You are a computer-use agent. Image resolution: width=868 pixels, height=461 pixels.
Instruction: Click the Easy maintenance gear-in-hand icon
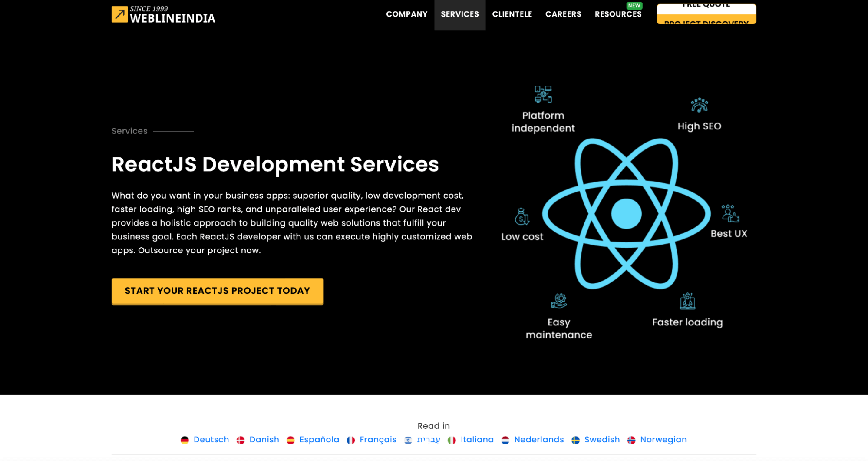559,301
